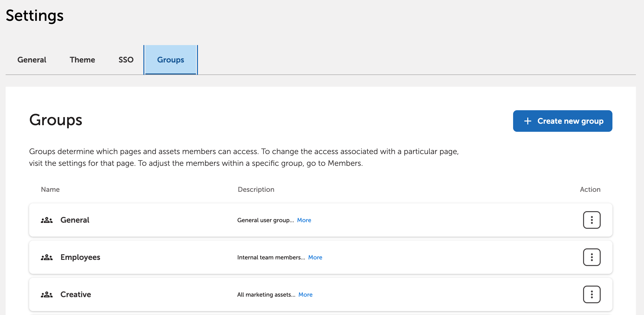The width and height of the screenshot is (644, 315).
Task: Create a new group
Action: click(563, 121)
